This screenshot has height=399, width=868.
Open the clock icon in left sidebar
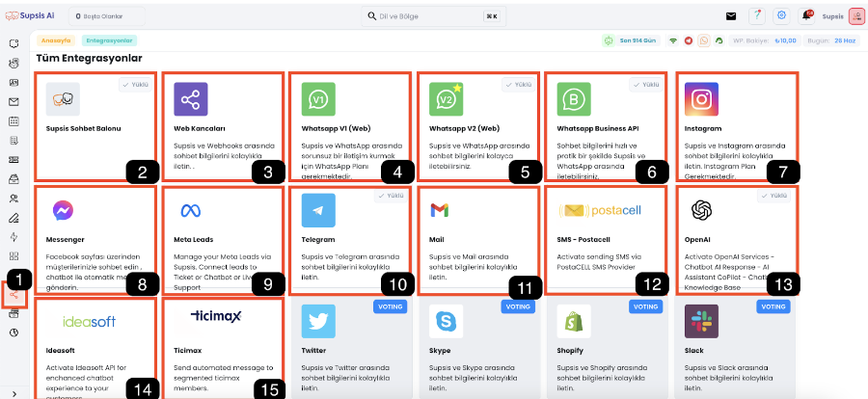(14, 332)
